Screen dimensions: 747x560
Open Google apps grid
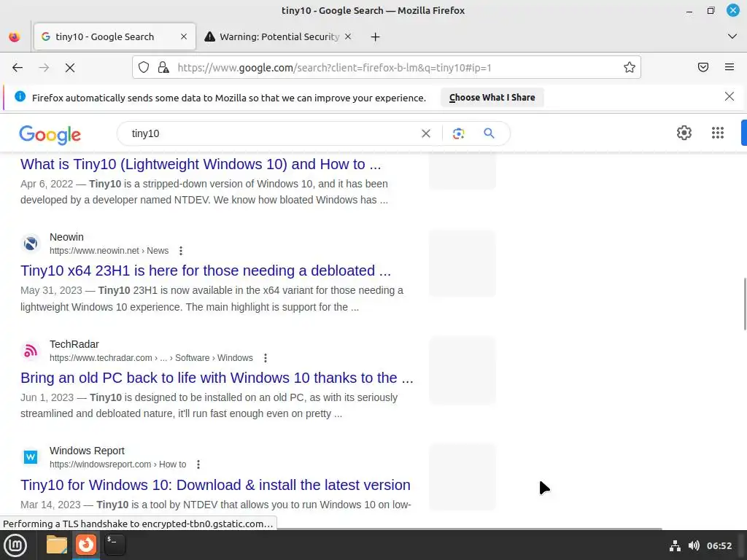pos(718,133)
